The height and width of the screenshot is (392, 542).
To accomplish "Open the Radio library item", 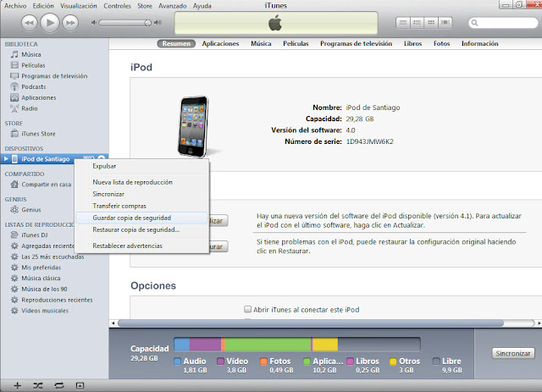I will (x=29, y=108).
